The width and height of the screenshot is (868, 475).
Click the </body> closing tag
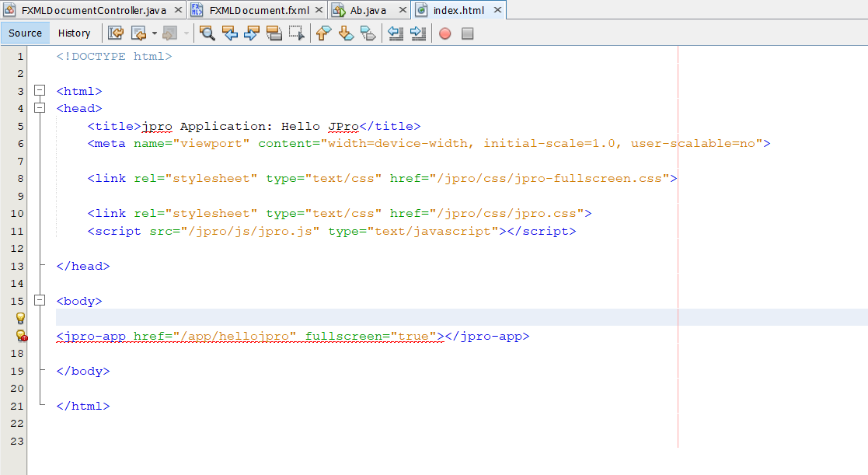[x=83, y=371]
